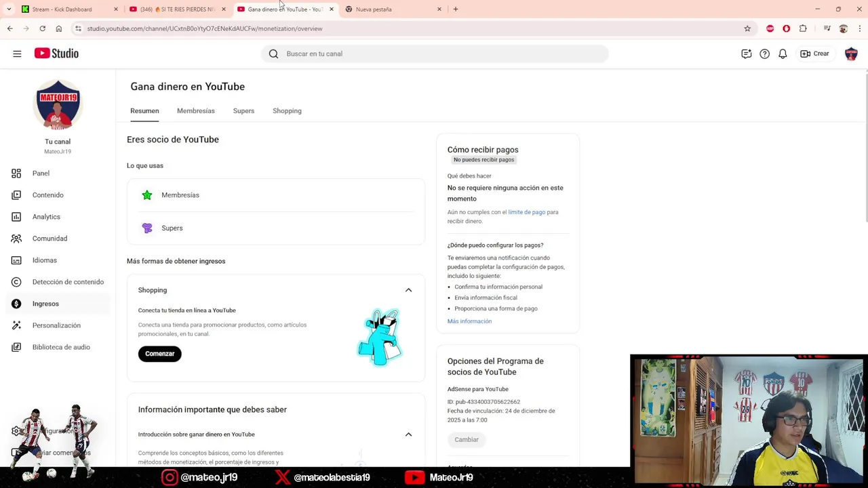Open the tab search dropdown arrow
The image size is (868, 488).
click(9, 9)
